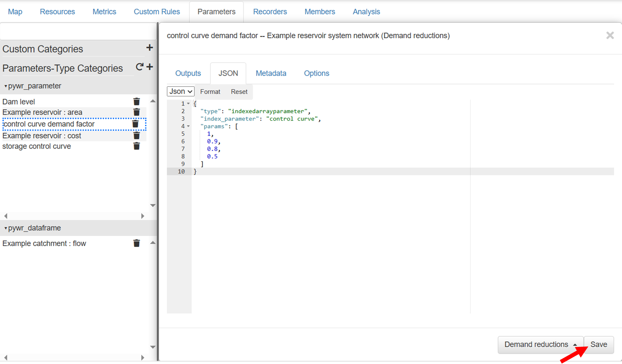Refresh the Parameters-Type Categories list
This screenshot has height=364, width=622.
140,67
